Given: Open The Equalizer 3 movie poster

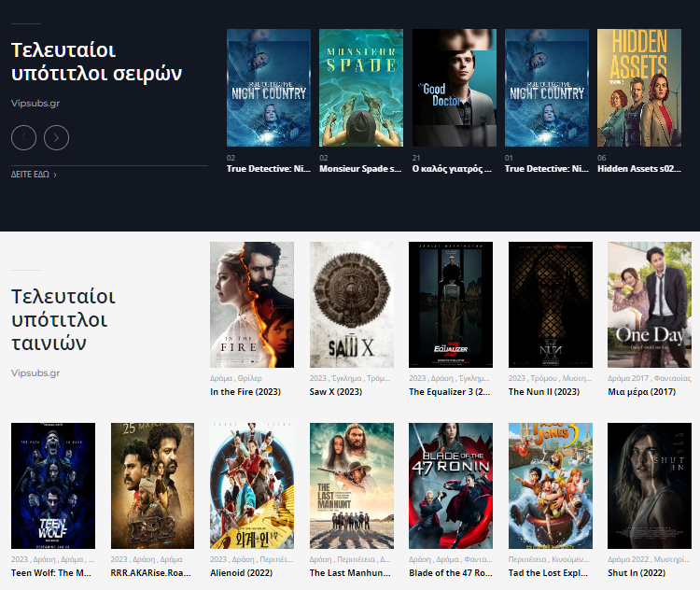Looking at the screenshot, I should pyautogui.click(x=451, y=304).
